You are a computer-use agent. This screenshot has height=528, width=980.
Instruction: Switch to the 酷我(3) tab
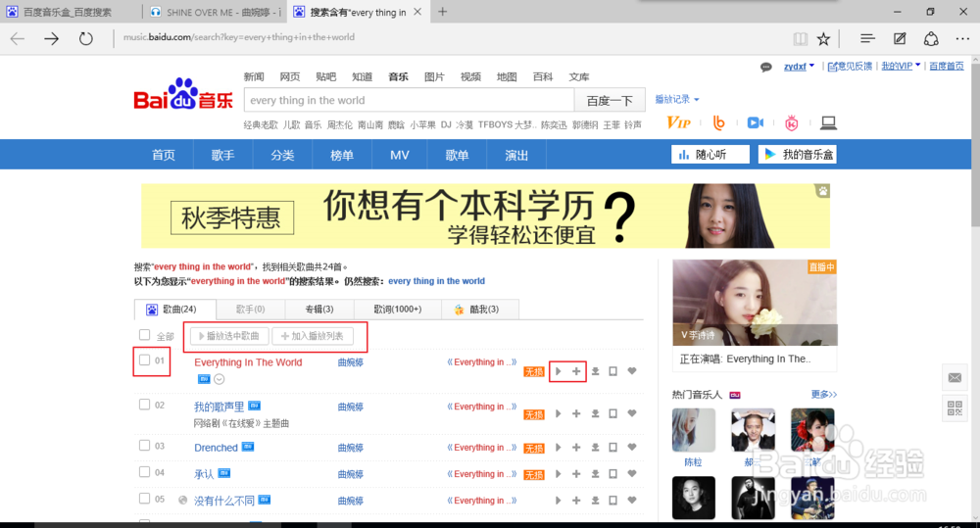click(479, 310)
